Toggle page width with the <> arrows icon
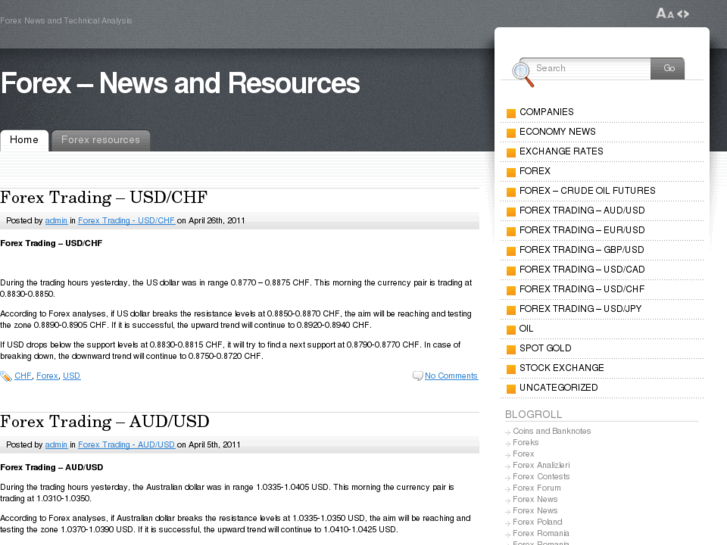The width and height of the screenshot is (727, 545). point(683,14)
